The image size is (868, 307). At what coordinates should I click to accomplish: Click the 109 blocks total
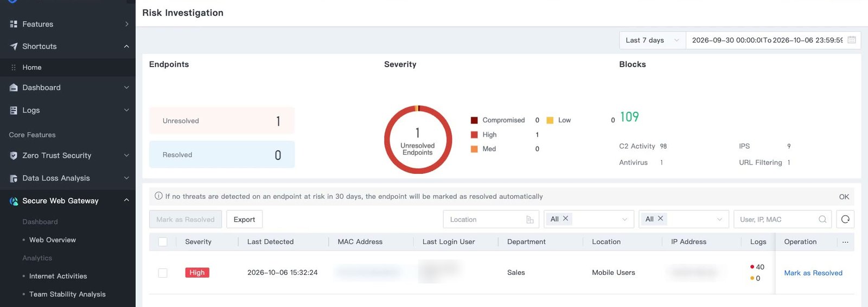(629, 117)
